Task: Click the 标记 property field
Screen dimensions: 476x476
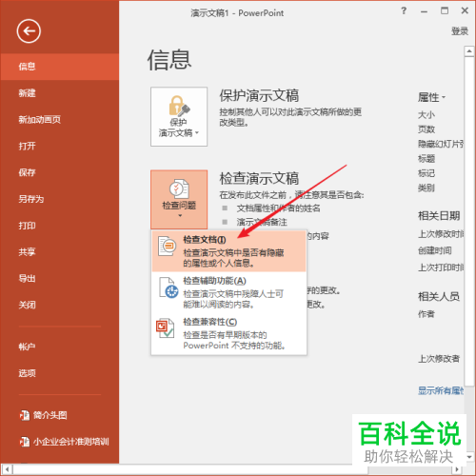Action: click(426, 173)
